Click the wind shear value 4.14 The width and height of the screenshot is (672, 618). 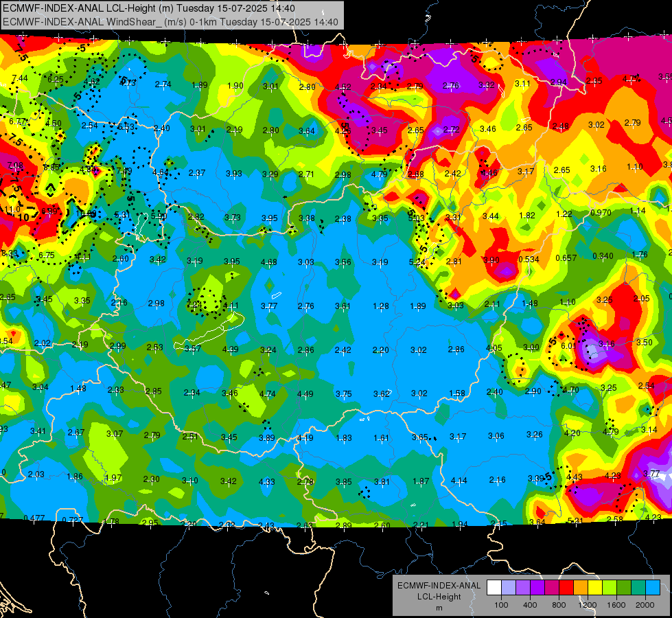(459, 481)
